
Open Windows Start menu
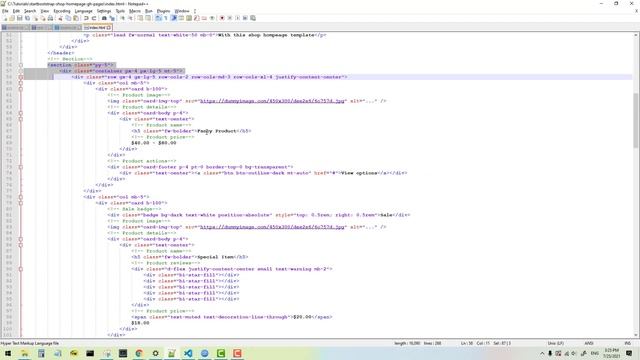(8, 353)
